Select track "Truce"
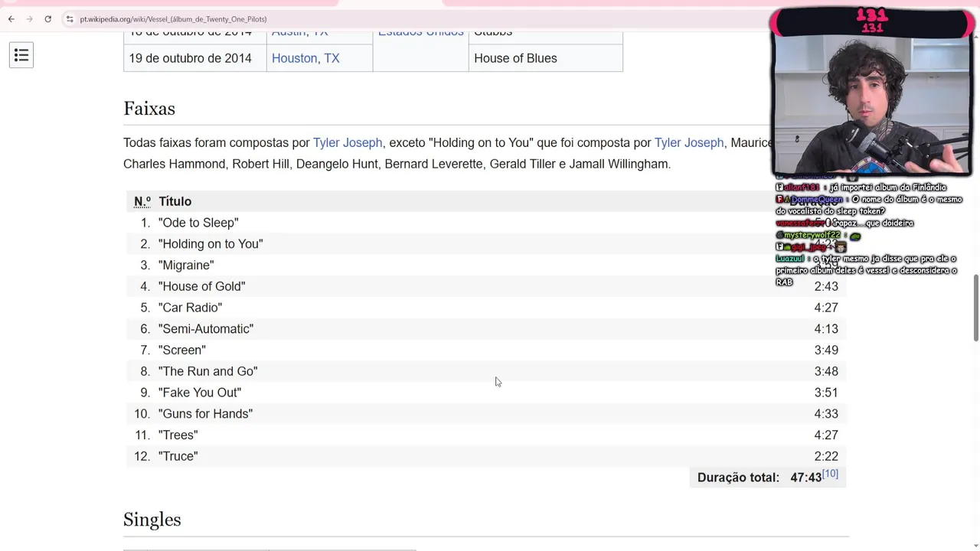Viewport: 980px width, 551px height. pos(178,456)
